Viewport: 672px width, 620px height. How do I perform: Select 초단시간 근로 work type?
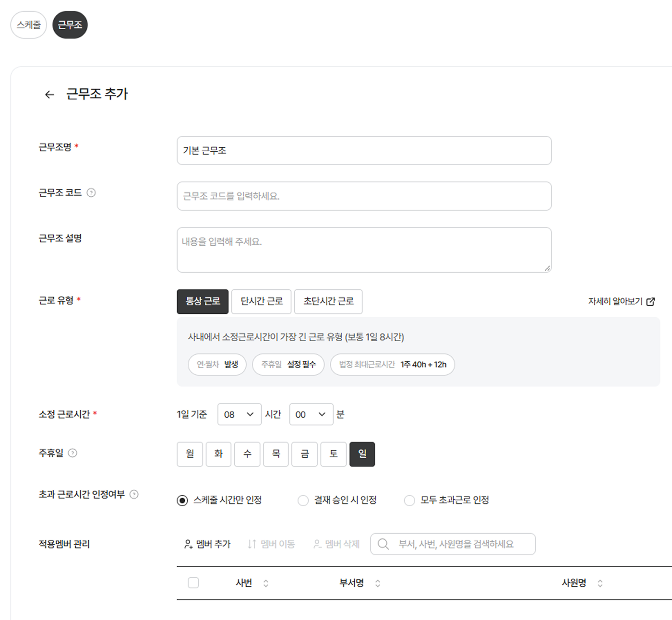point(328,301)
